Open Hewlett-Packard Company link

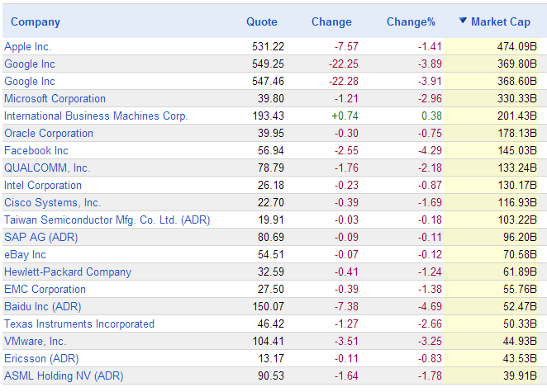pos(68,272)
